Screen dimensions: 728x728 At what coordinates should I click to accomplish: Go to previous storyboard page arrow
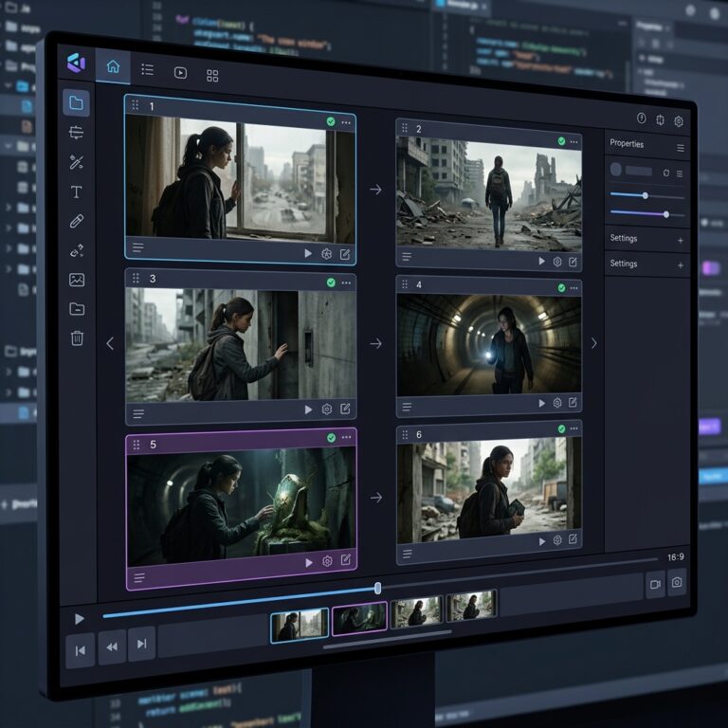point(110,343)
